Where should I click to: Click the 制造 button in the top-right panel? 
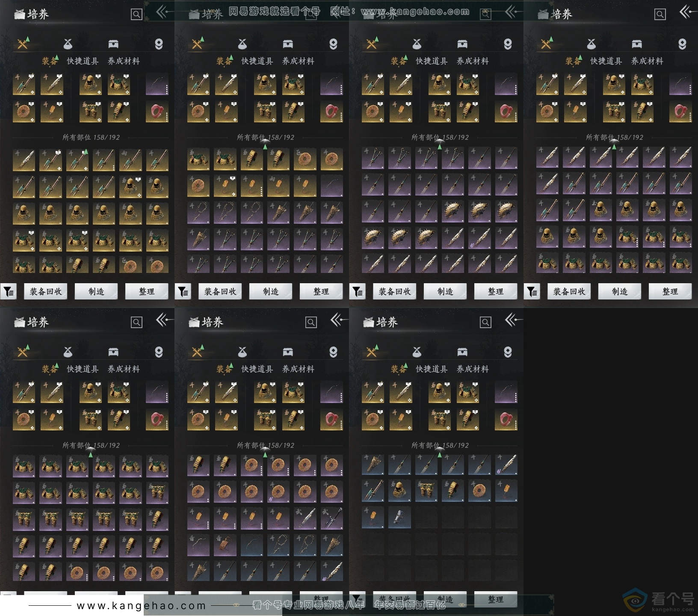[x=620, y=292]
